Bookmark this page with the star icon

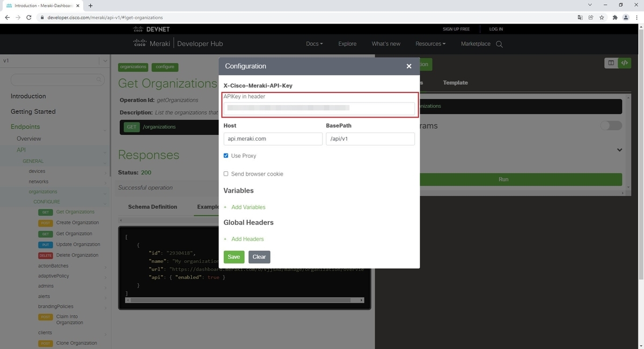point(602,17)
